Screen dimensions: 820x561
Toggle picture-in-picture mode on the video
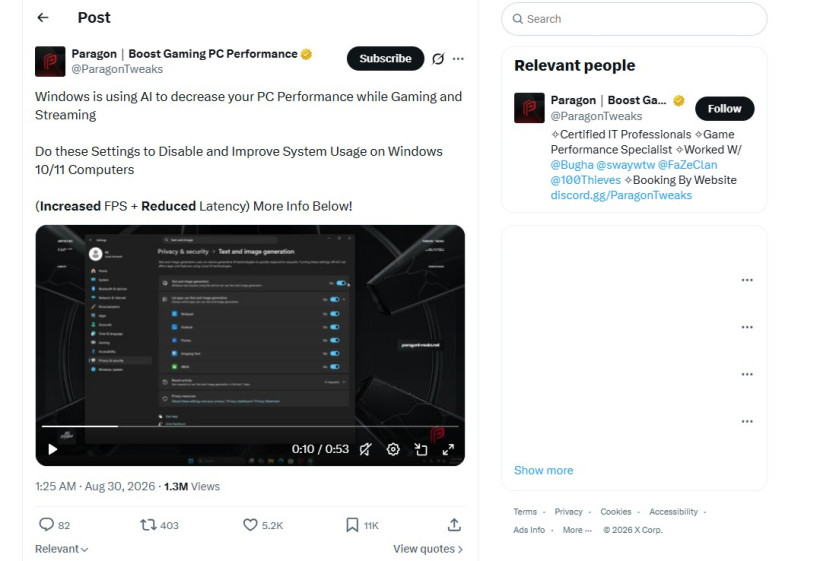(x=421, y=449)
